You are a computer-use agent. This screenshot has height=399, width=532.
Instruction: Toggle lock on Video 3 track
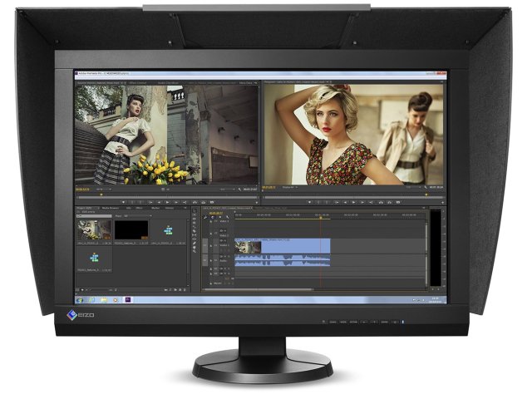pyautogui.click(x=210, y=222)
